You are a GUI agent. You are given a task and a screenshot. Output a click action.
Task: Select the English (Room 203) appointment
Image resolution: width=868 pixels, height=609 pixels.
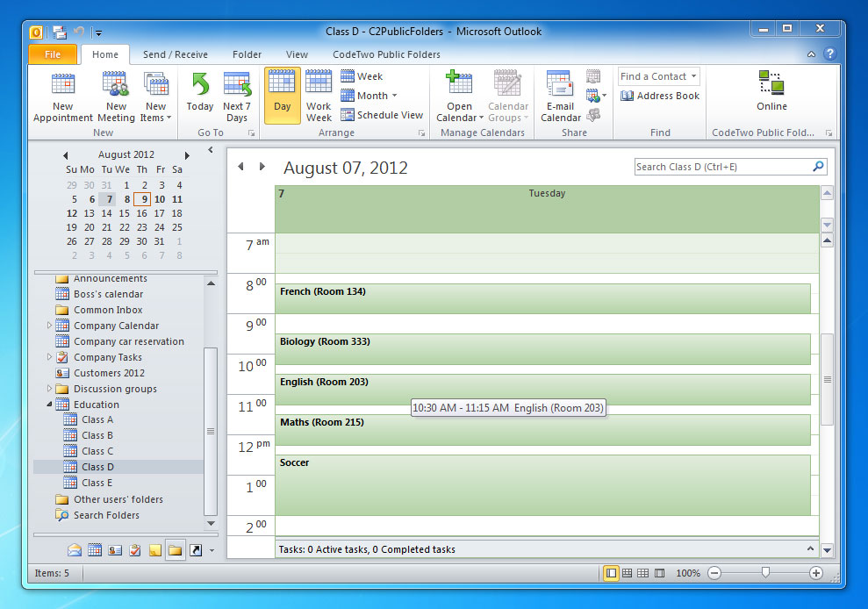click(542, 390)
